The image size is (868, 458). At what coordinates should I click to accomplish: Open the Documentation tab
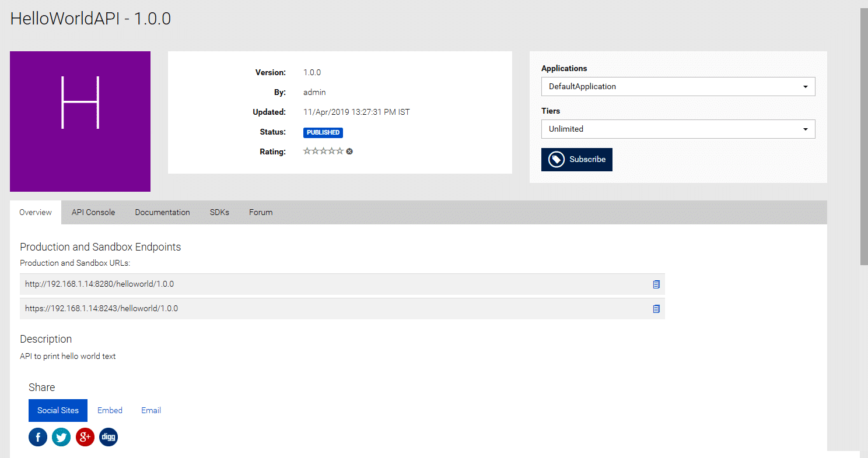(x=162, y=212)
